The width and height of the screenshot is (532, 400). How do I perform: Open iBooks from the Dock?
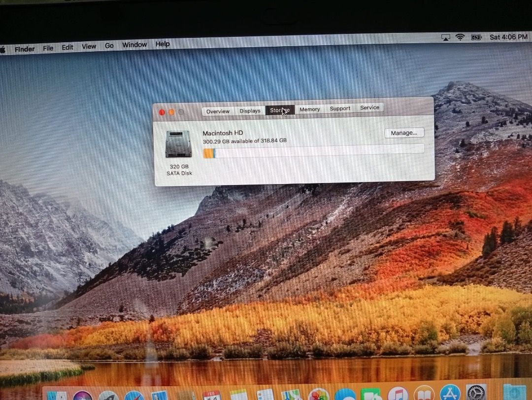click(424, 393)
